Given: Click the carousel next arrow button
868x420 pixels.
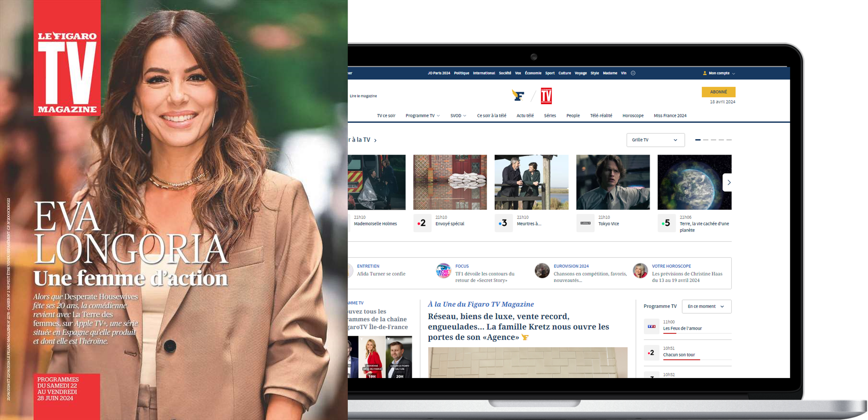Looking at the screenshot, I should [x=728, y=183].
